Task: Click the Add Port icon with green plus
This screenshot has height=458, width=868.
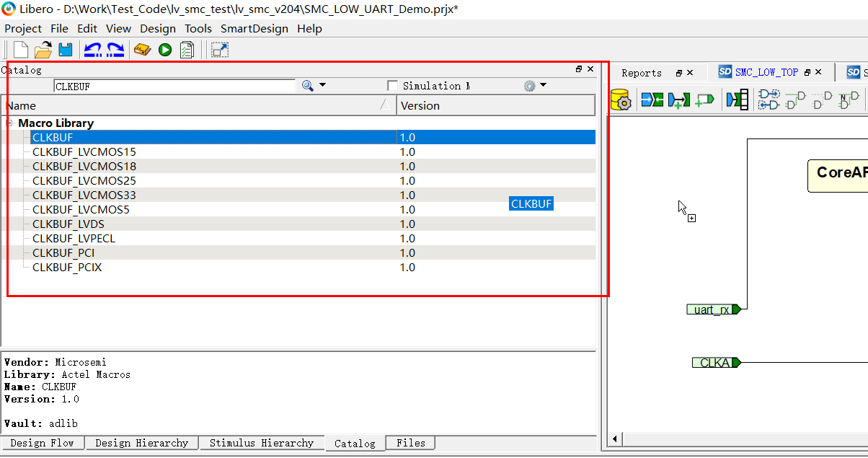Action: coord(705,99)
